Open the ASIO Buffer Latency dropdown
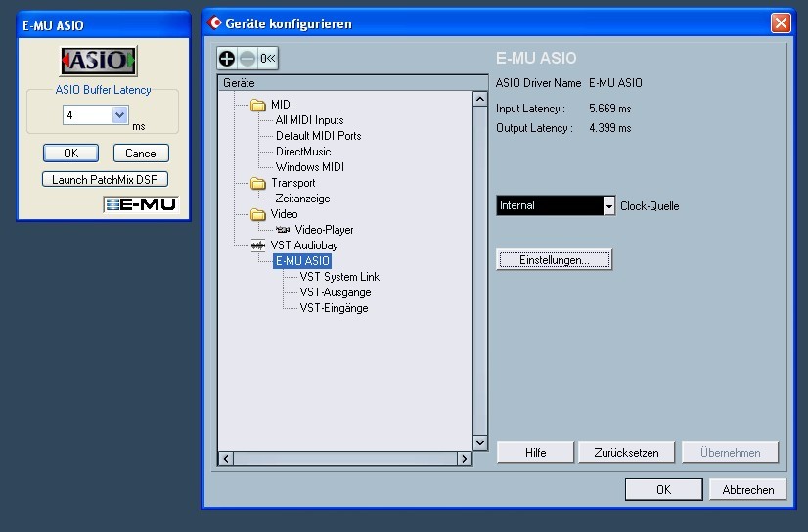This screenshot has height=532, width=808. pyautogui.click(x=119, y=114)
